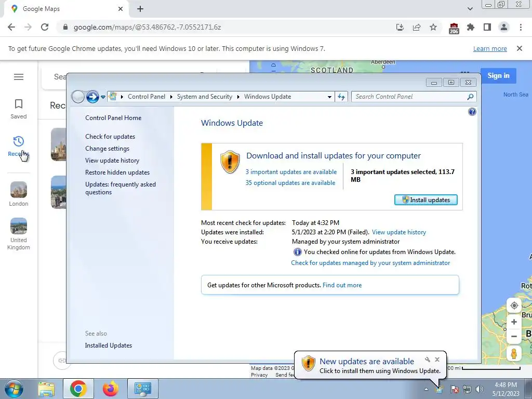This screenshot has height=399, width=532.
Task: Click the volume speaker tray icon
Action: 479,389
